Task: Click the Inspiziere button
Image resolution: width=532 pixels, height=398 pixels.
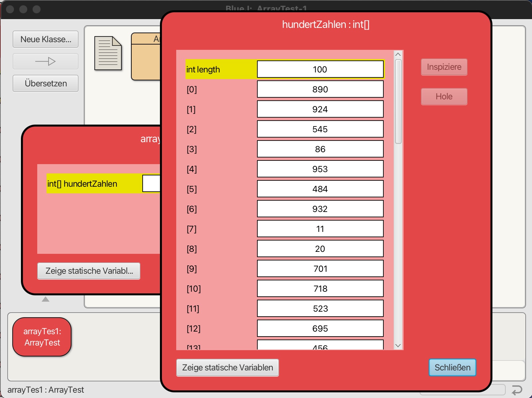Action: click(444, 67)
